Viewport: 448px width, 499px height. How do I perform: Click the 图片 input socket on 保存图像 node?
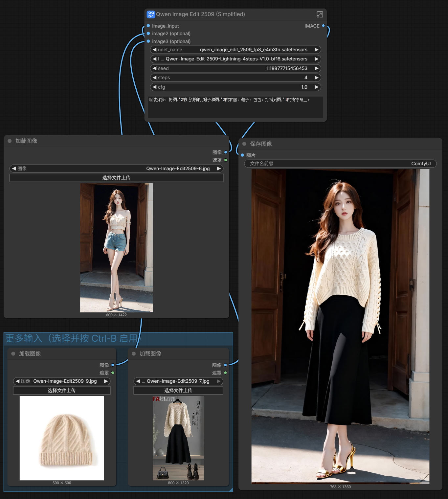pos(242,155)
